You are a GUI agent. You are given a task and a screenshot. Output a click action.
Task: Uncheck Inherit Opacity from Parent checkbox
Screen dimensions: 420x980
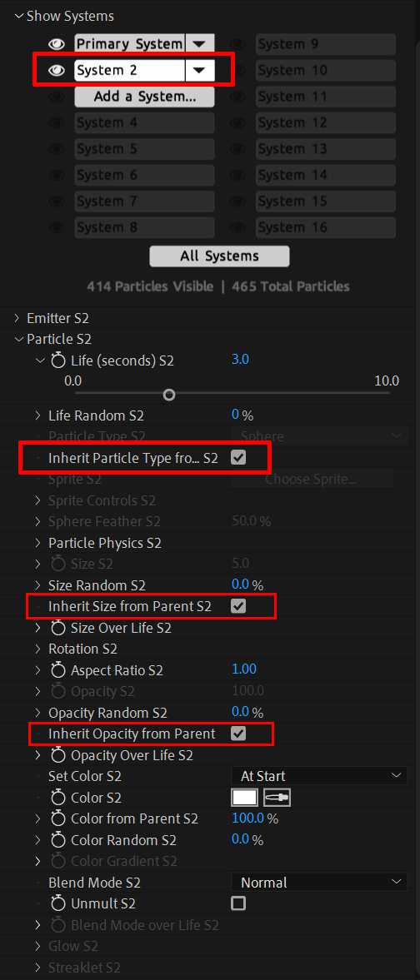(x=238, y=734)
